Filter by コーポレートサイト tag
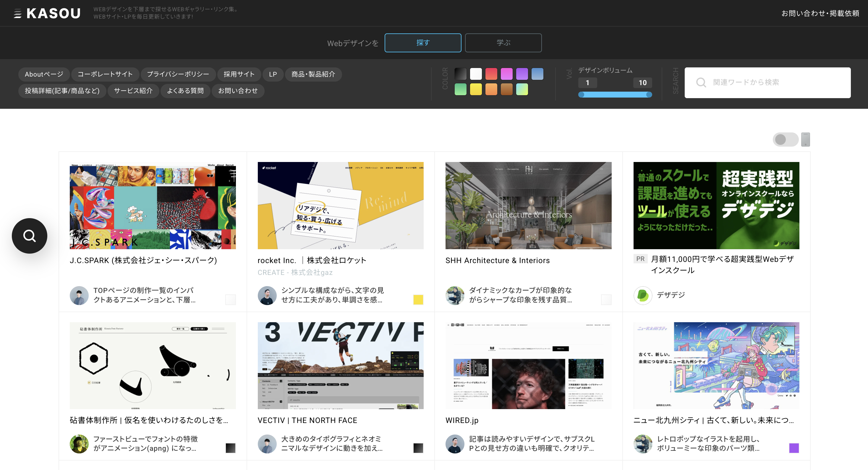 click(105, 74)
